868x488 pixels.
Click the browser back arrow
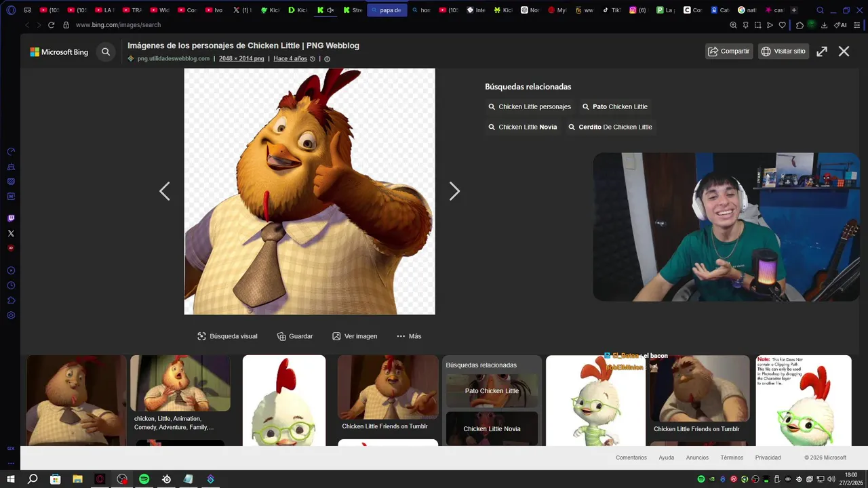pos(27,25)
